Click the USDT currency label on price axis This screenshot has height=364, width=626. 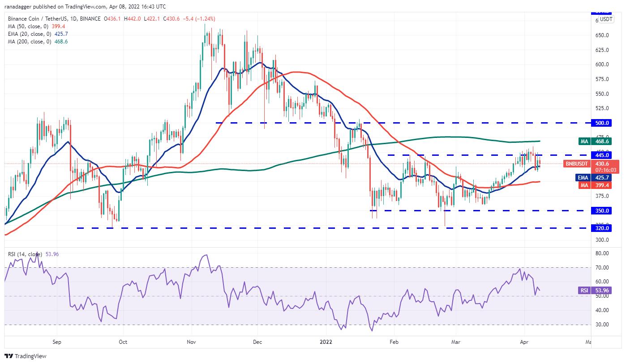click(606, 19)
